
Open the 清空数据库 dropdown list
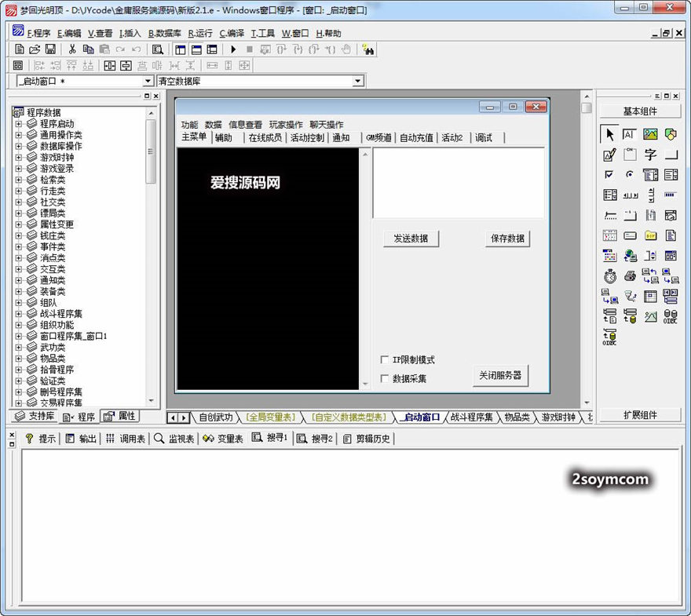tap(358, 82)
